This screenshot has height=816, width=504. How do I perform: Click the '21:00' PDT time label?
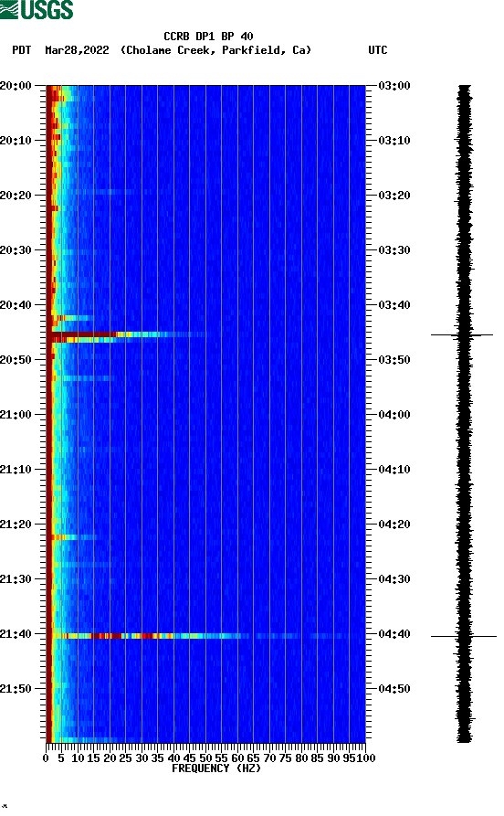(16, 415)
